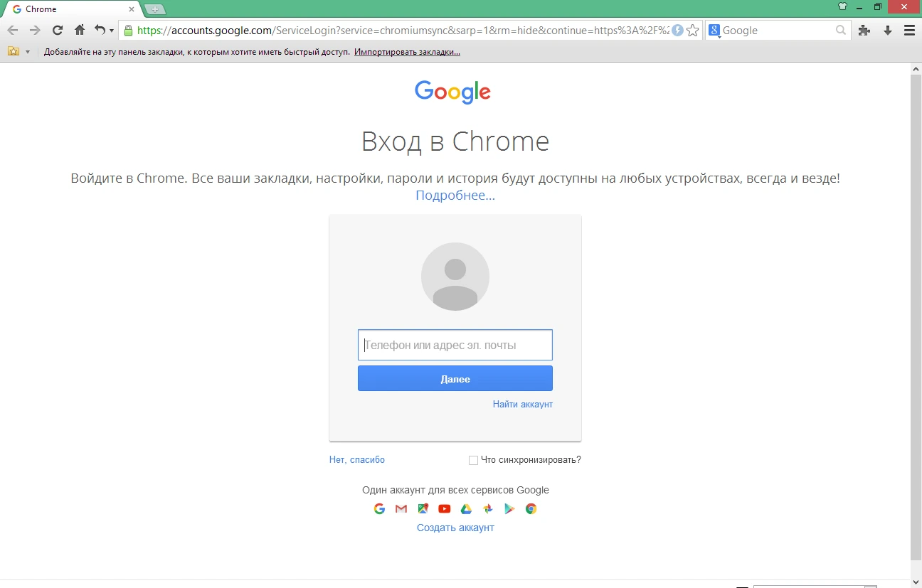922x588 pixels.
Task: Click the bookmark star icon
Action: (692, 31)
